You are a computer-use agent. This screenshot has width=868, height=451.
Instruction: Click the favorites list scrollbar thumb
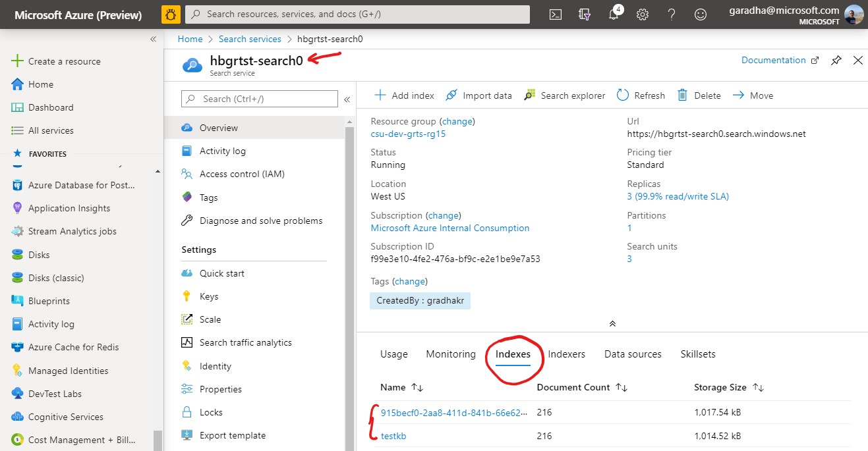pos(157,440)
